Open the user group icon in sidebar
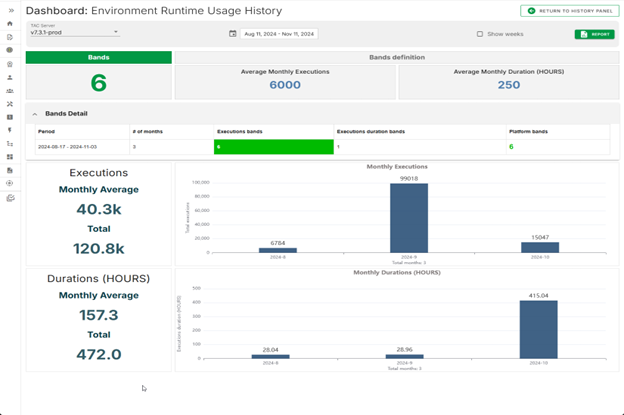624x415 pixels. (10, 90)
